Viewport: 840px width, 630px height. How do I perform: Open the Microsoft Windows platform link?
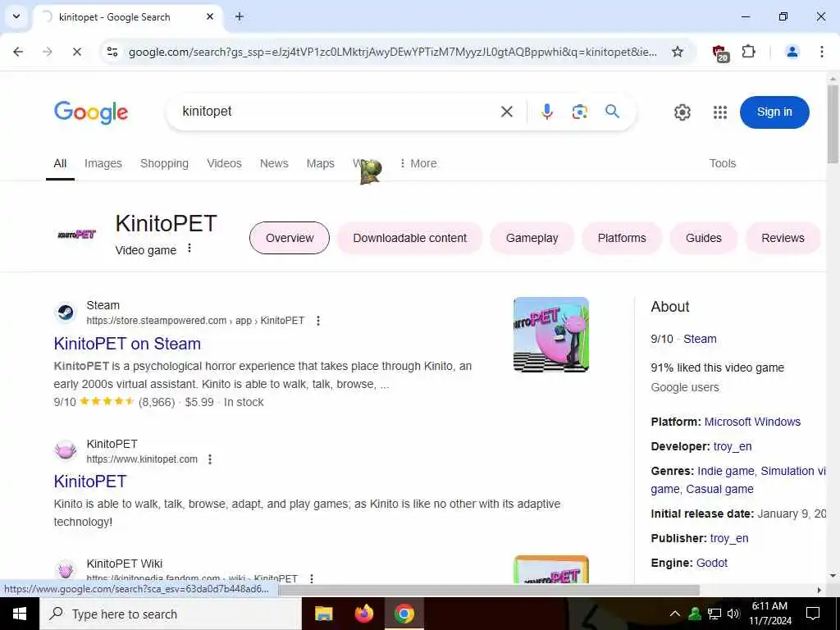point(752,422)
